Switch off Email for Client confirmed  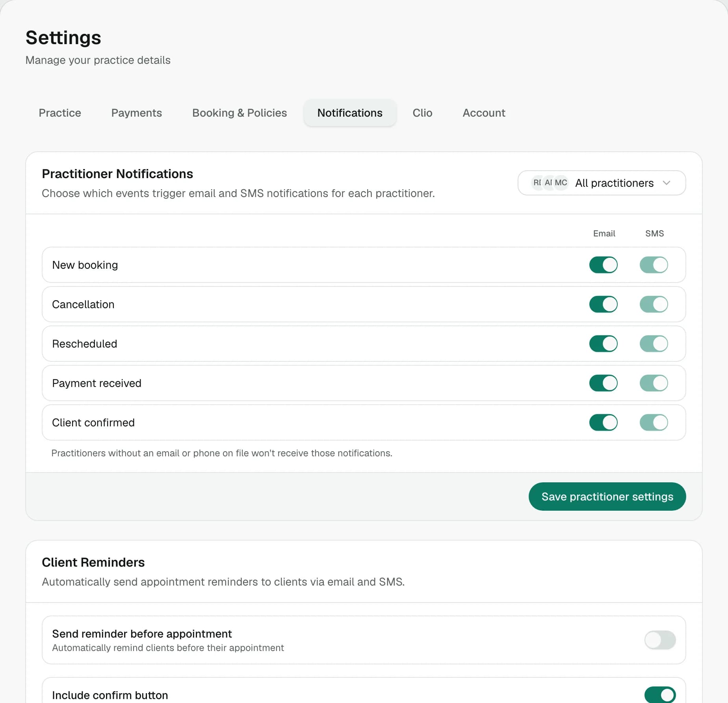coord(603,422)
